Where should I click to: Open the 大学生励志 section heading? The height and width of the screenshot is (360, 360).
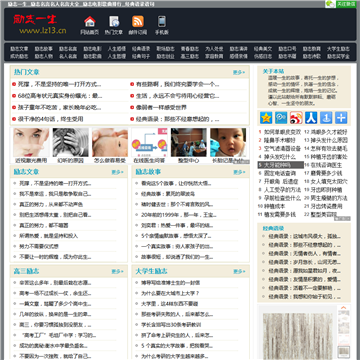coord(151,271)
